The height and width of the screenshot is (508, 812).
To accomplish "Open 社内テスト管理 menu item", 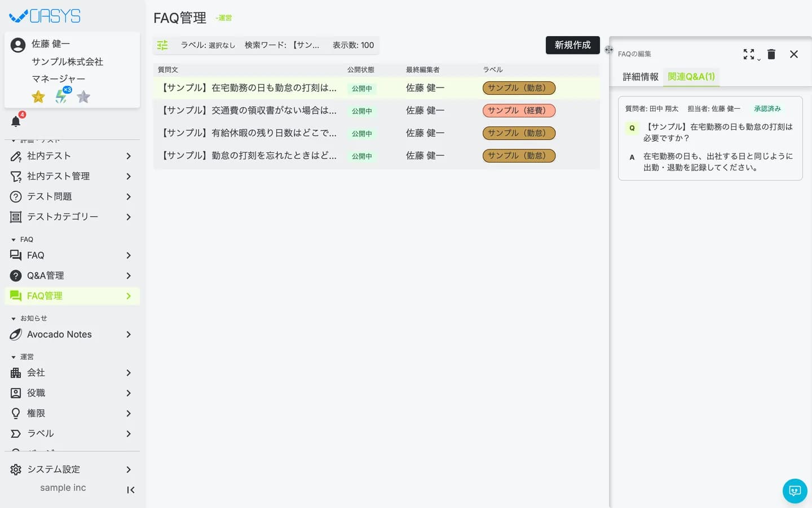I will coord(72,176).
